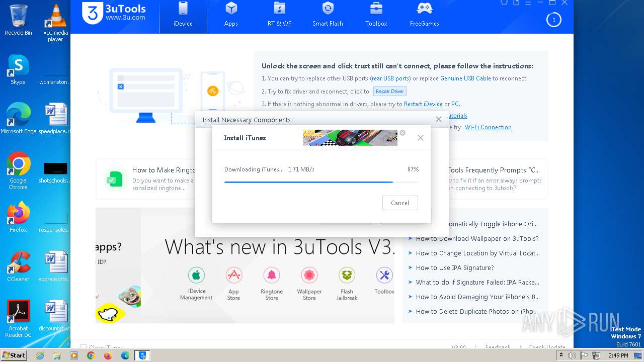Open Acrobat Reader DC shortcut
This screenshot has width=644, height=362.
click(18, 319)
